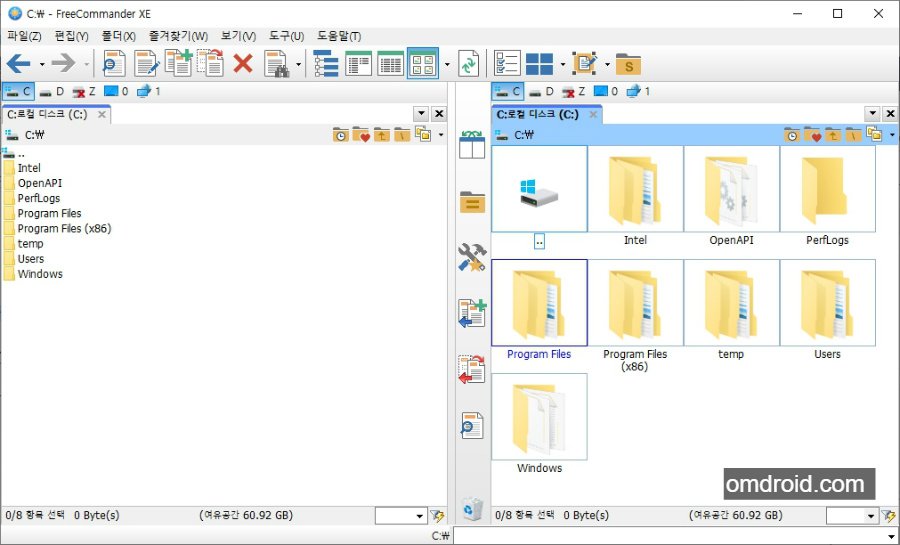Switch to the list view icon
This screenshot has height=545, width=900.
coord(359,63)
